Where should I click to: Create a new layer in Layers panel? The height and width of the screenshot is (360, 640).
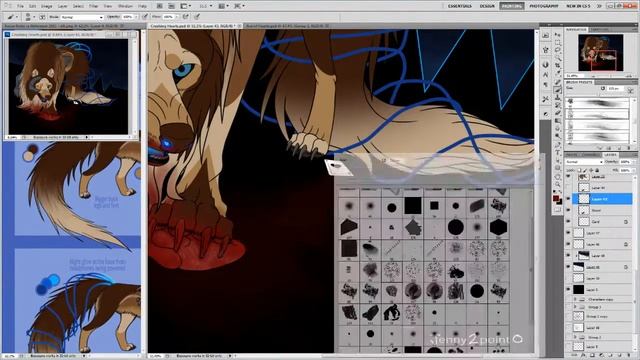[621, 356]
